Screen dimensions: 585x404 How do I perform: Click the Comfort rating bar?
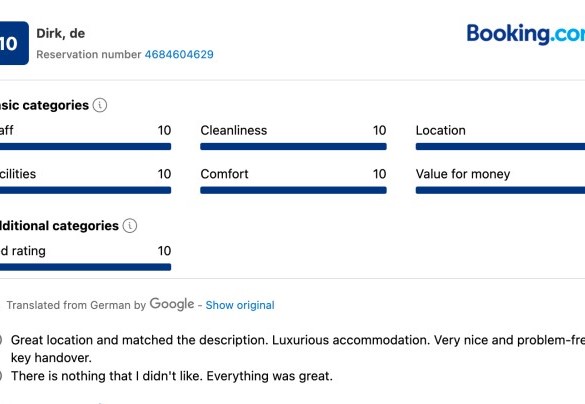(293, 190)
